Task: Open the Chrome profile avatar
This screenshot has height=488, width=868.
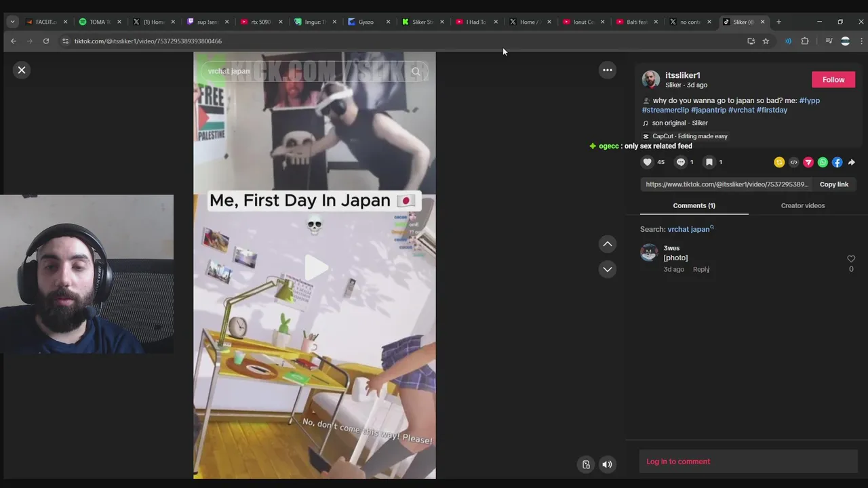Action: (845, 41)
